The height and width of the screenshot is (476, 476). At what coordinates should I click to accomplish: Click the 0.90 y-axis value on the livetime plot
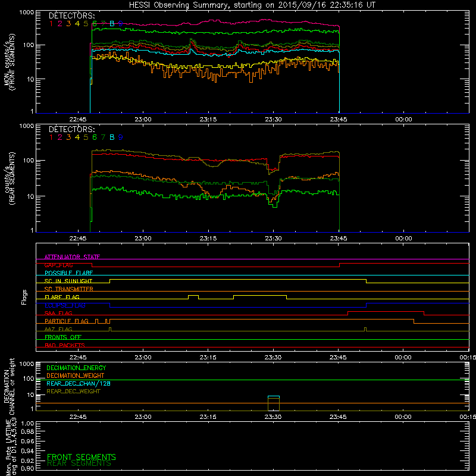(x=27, y=468)
